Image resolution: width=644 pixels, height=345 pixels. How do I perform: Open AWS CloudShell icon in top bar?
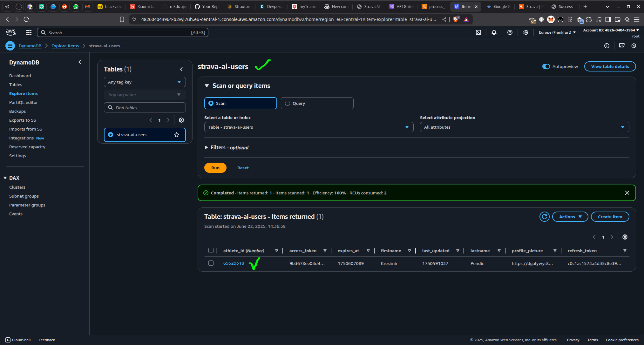[478, 32]
